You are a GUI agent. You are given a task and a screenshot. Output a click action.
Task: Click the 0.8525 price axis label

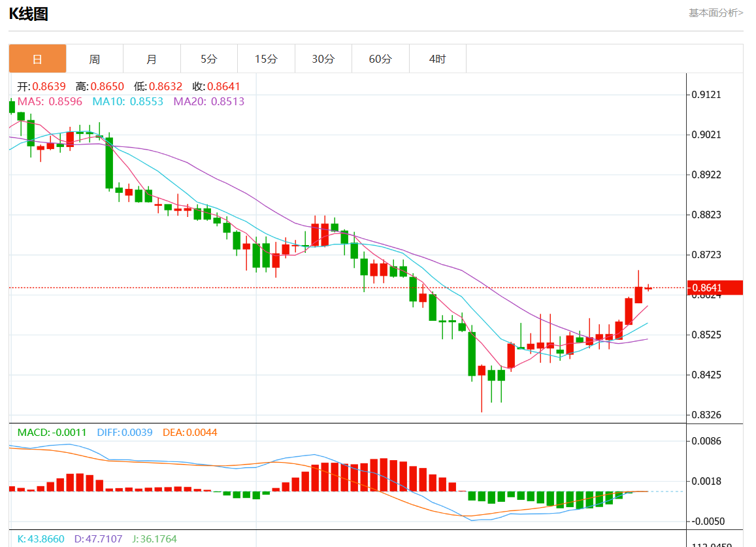click(x=706, y=335)
